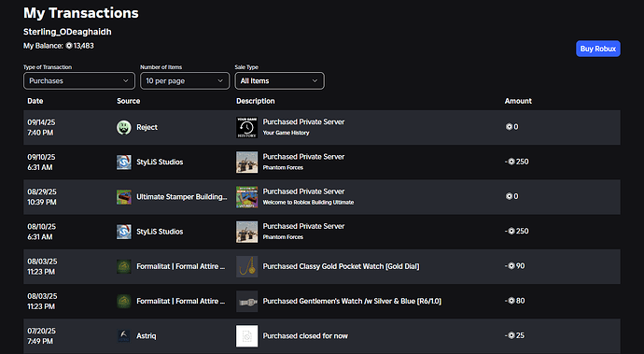Click Phantom Forces text in 08/10/25 row
The image size is (644, 354).
(x=283, y=237)
